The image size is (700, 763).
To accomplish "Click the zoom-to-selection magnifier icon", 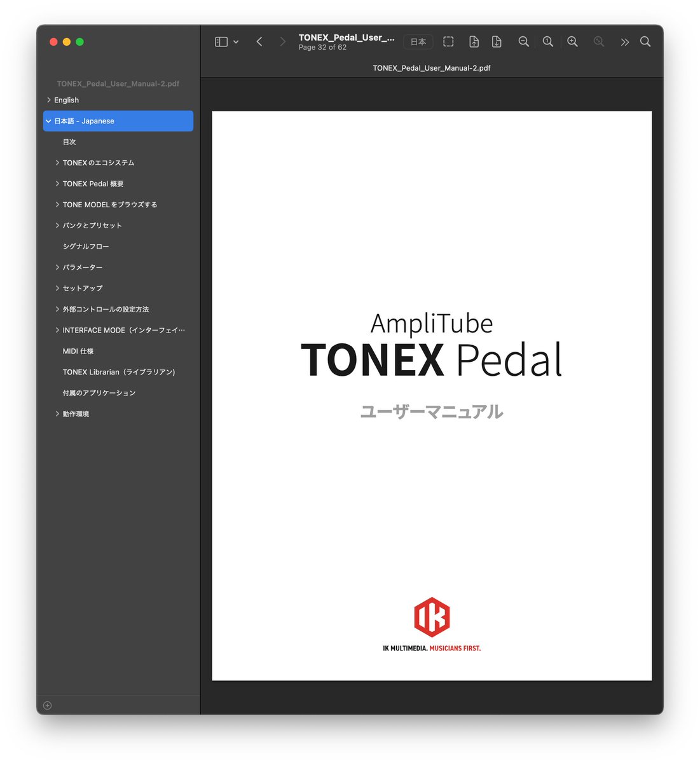I will (598, 41).
